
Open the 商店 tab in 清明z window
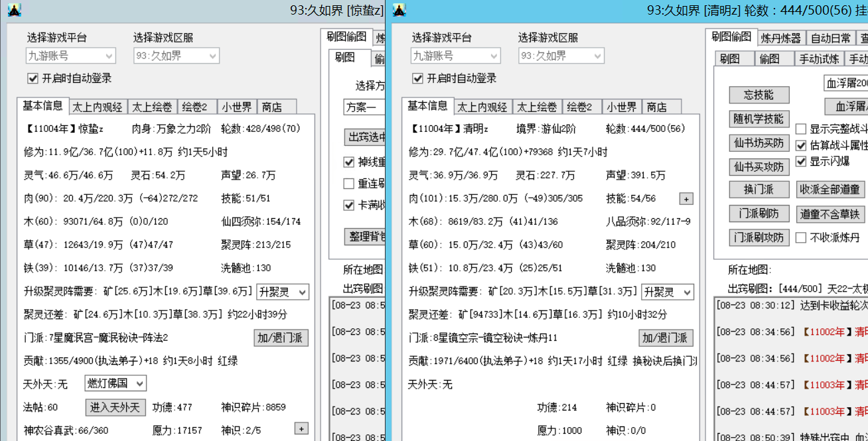coord(662,107)
